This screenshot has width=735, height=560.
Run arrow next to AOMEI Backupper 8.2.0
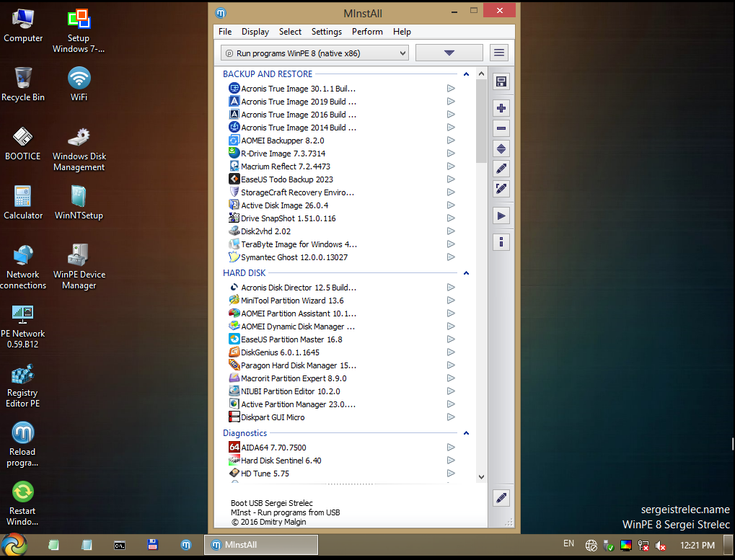tap(451, 141)
